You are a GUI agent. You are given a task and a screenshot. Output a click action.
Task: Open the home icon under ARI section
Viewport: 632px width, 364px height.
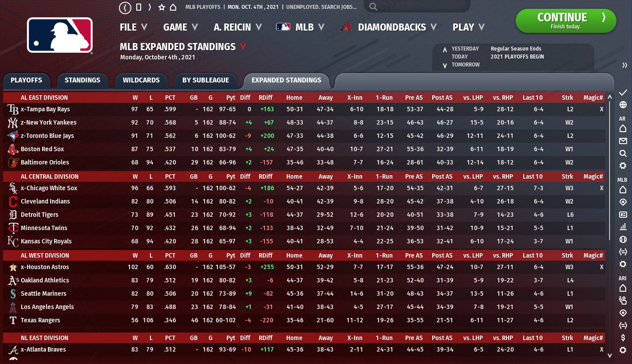[623, 288]
